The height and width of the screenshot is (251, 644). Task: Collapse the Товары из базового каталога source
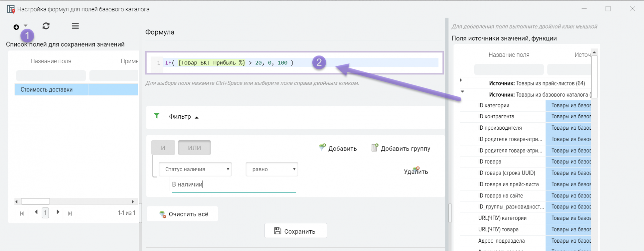click(462, 91)
